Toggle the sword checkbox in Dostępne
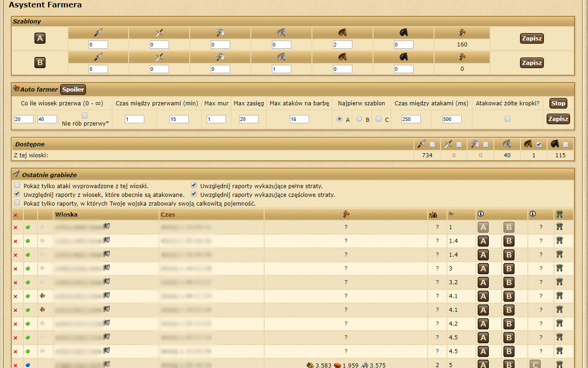 click(459, 144)
